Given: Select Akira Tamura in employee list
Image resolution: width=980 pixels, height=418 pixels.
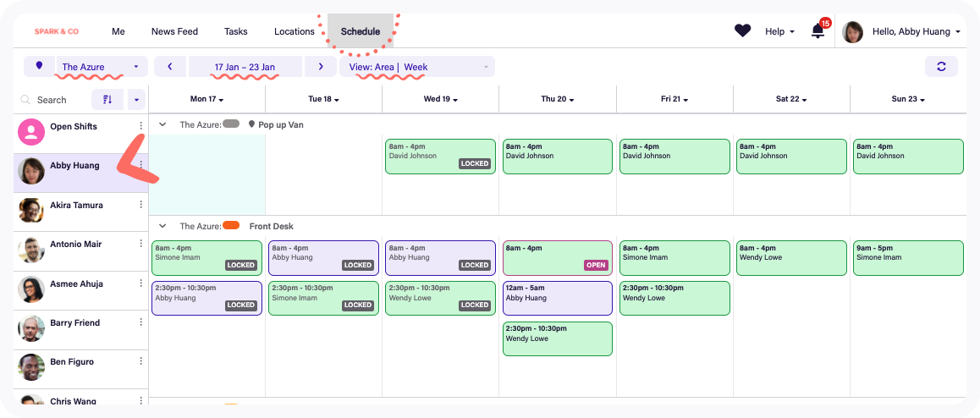Looking at the screenshot, I should click(80, 212).
